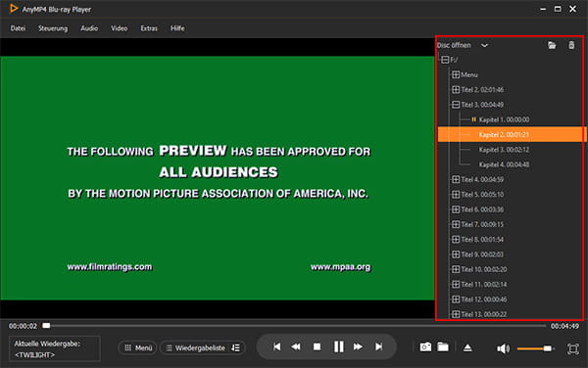This screenshot has height=368, width=588.
Task: Pause playback with the pause button
Action: (338, 347)
